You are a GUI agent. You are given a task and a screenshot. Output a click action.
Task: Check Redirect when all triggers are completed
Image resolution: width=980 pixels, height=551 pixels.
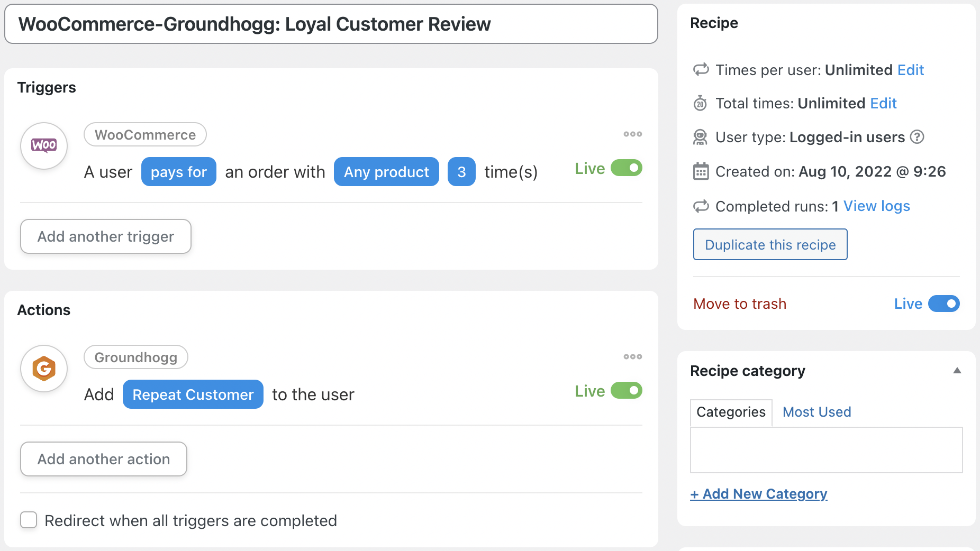(29, 520)
